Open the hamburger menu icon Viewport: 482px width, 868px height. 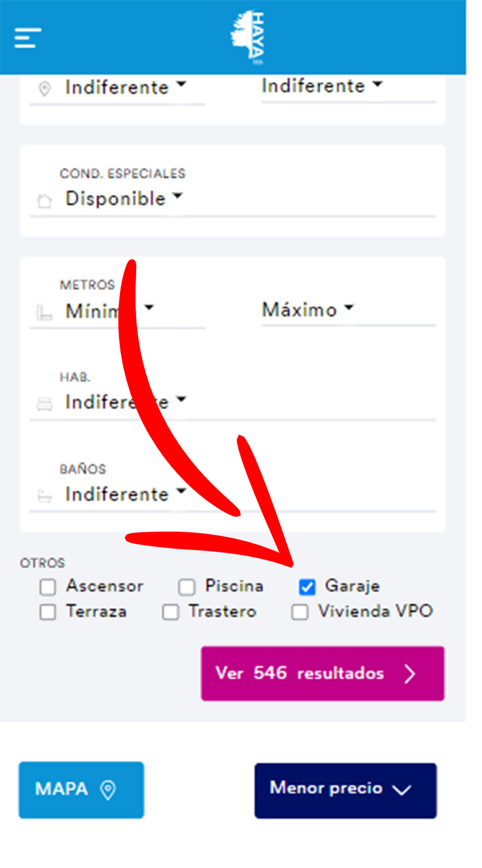pyautogui.click(x=28, y=38)
